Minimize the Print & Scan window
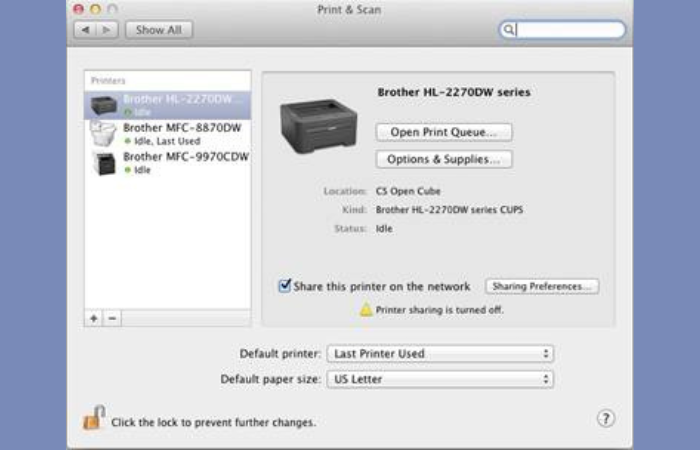The height and width of the screenshot is (450, 700). [96, 9]
